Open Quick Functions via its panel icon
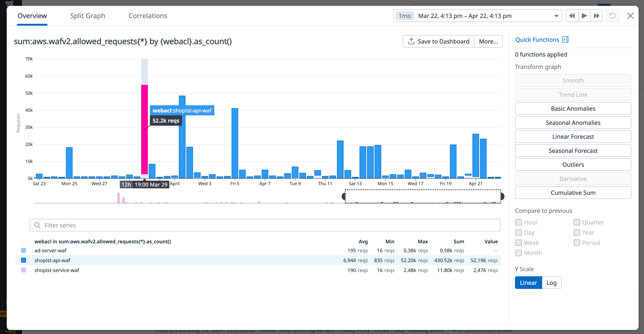Image resolution: width=644 pixels, height=334 pixels. click(x=565, y=39)
